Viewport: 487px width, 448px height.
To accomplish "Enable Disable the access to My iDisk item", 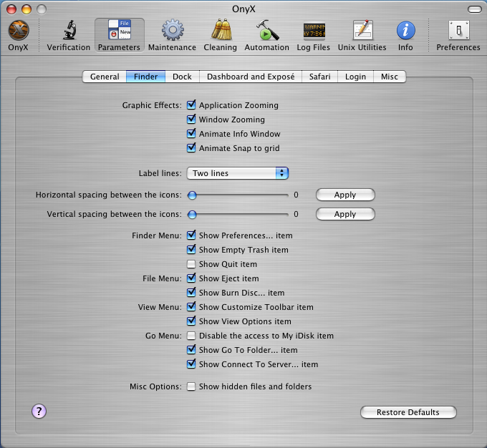I will (x=191, y=336).
